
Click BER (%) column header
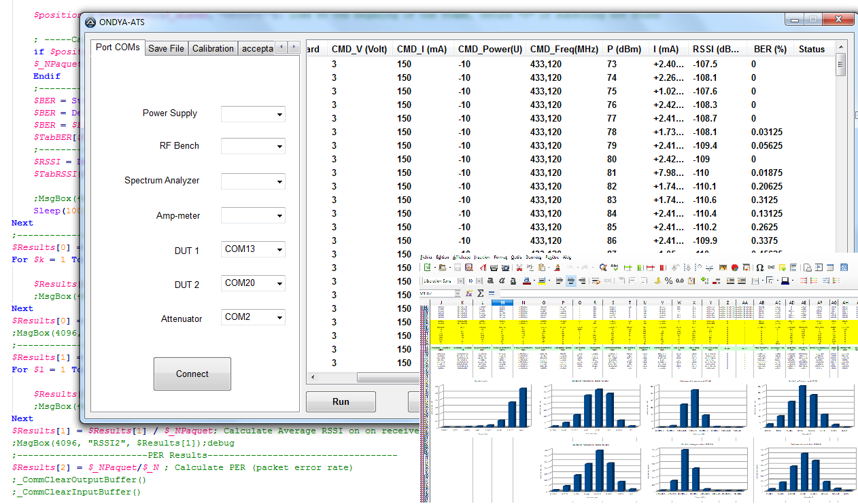pyautogui.click(x=770, y=49)
